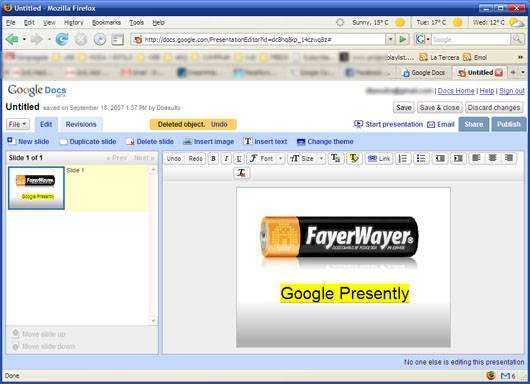Viewport: 530px width, 384px height.
Task: Click the Firefox reload page icon
Action: [62, 40]
